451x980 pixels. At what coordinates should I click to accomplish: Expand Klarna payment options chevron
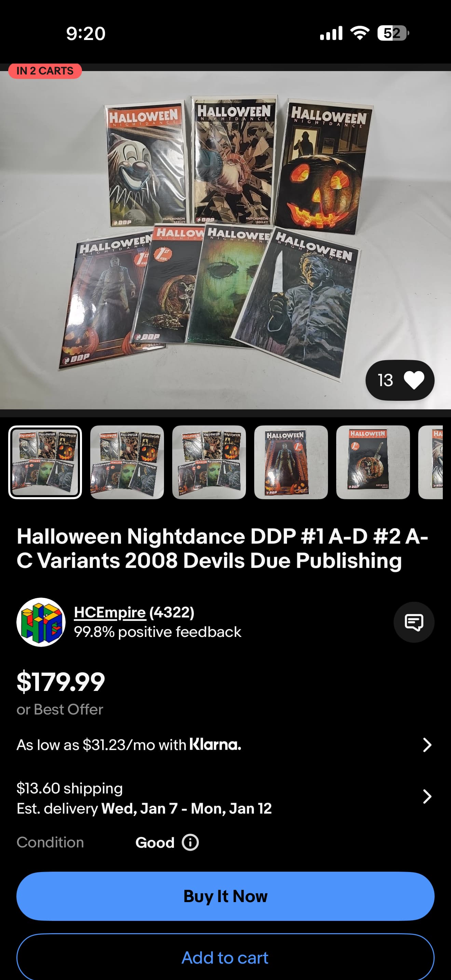pos(427,745)
